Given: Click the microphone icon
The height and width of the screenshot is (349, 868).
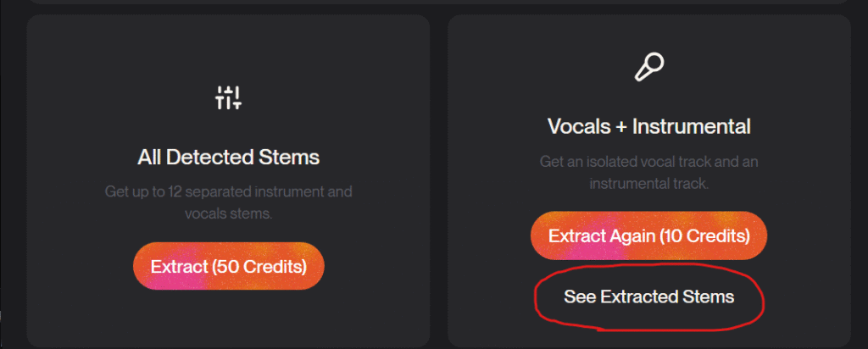Looking at the screenshot, I should [649, 67].
